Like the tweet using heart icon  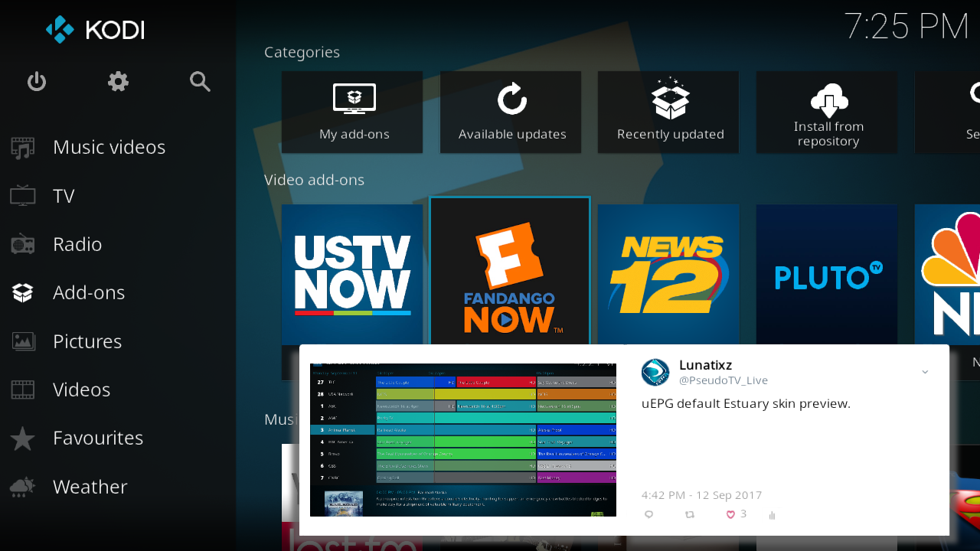[x=730, y=514]
